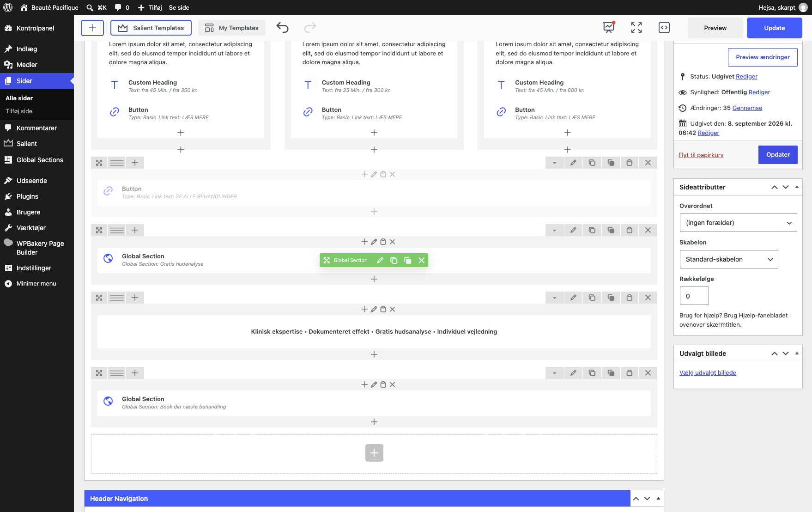Toggle Gratis hudanalyse row expand icon
Image resolution: width=812 pixels, height=512 pixels.
coord(99,230)
